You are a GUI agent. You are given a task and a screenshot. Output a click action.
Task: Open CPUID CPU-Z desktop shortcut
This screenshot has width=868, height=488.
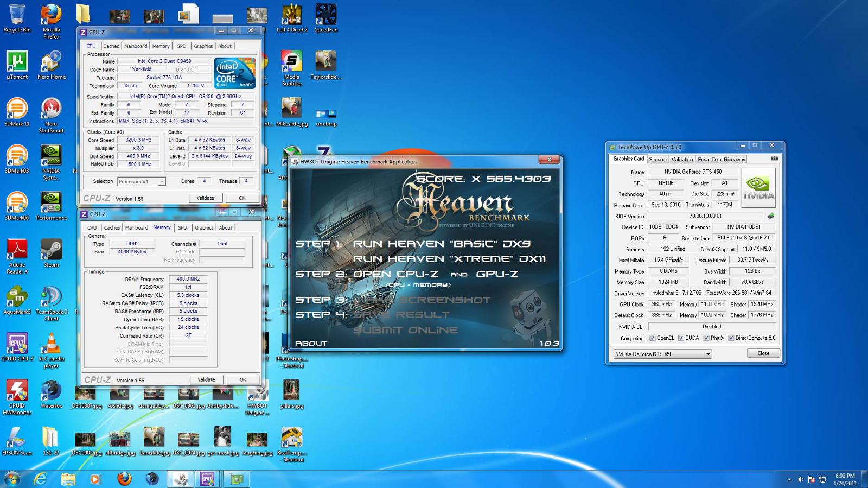(17, 347)
